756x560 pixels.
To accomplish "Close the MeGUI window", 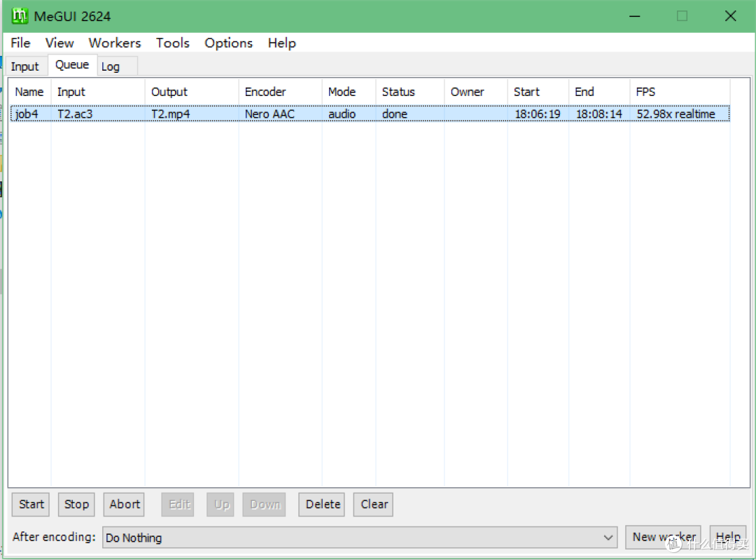I will pos(730,16).
